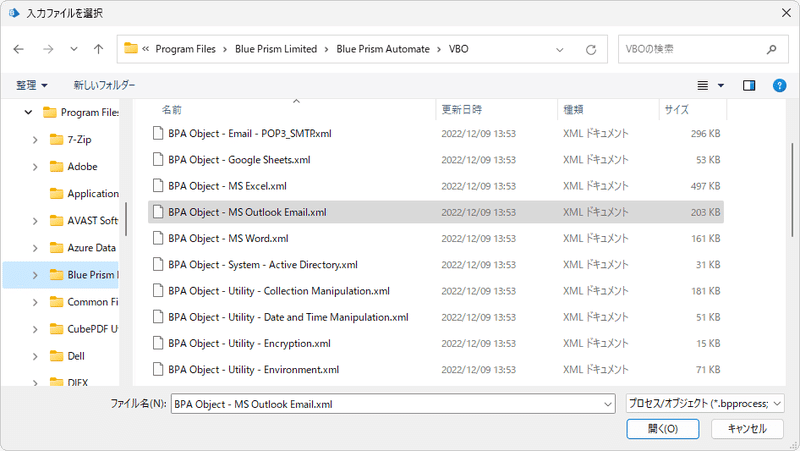Viewport: 800px width, 451px height.
Task: Select Email - POP3_SMTP.xml file icon
Action: click(158, 133)
